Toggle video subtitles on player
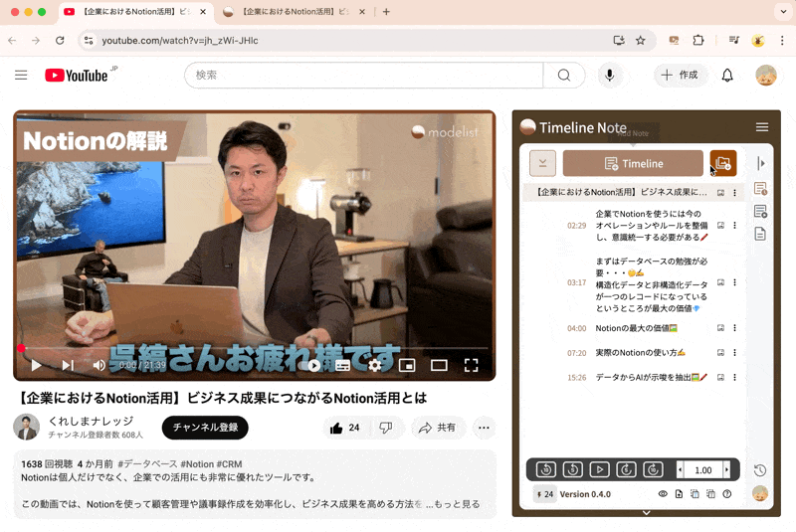 342,365
